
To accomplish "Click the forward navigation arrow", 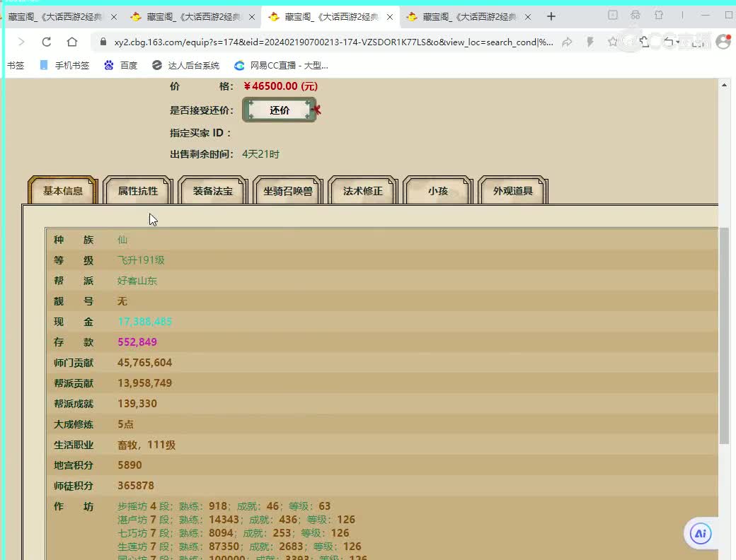I will point(21,42).
